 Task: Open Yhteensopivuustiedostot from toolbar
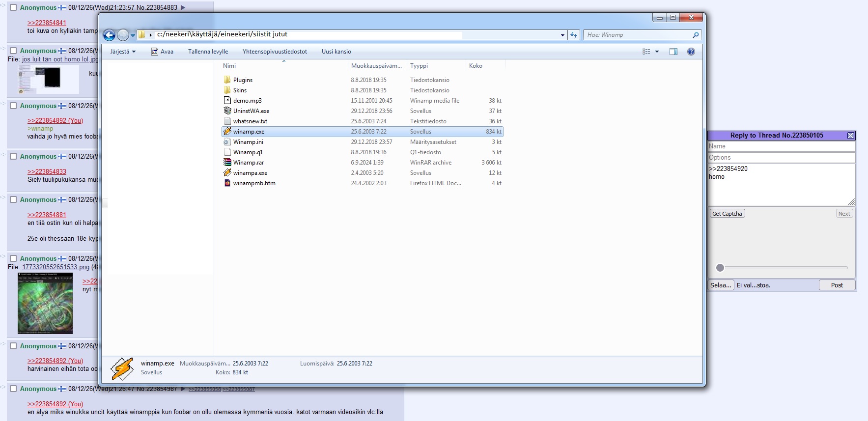(x=275, y=52)
